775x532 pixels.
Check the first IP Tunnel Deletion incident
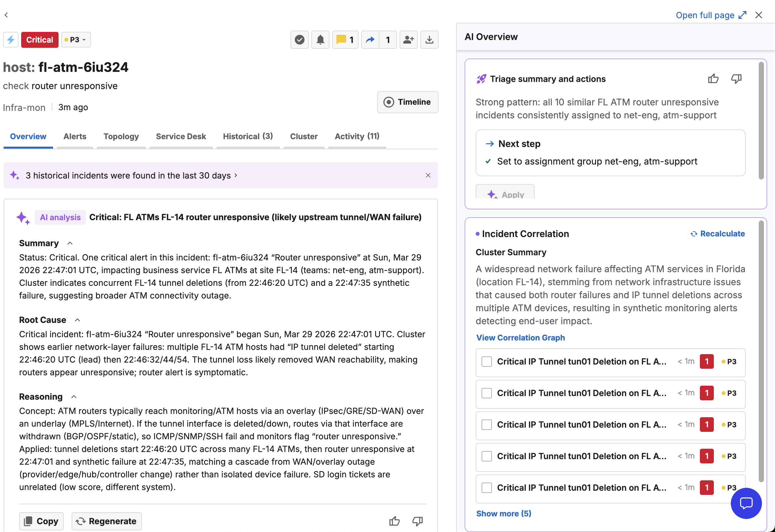pyautogui.click(x=486, y=362)
